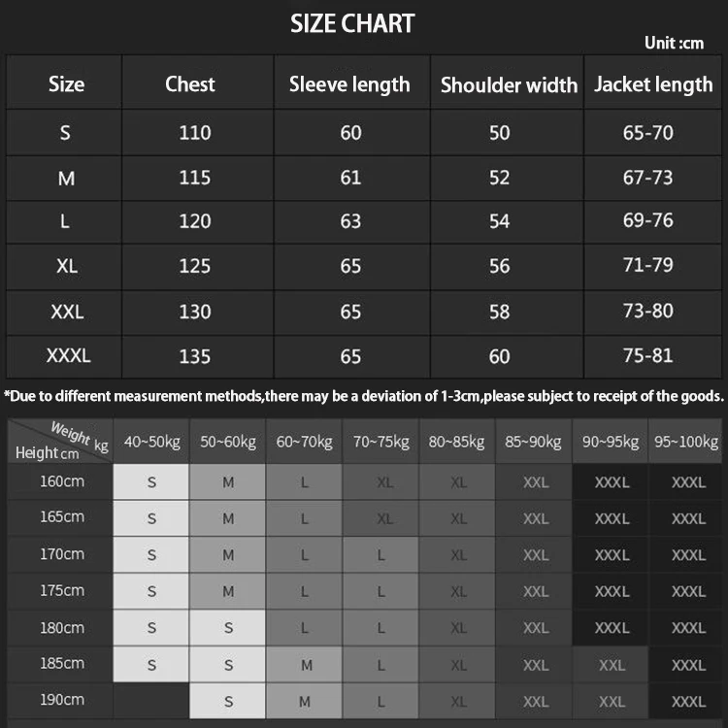Click the XXXL size row label
The width and height of the screenshot is (728, 728).
tap(68, 355)
